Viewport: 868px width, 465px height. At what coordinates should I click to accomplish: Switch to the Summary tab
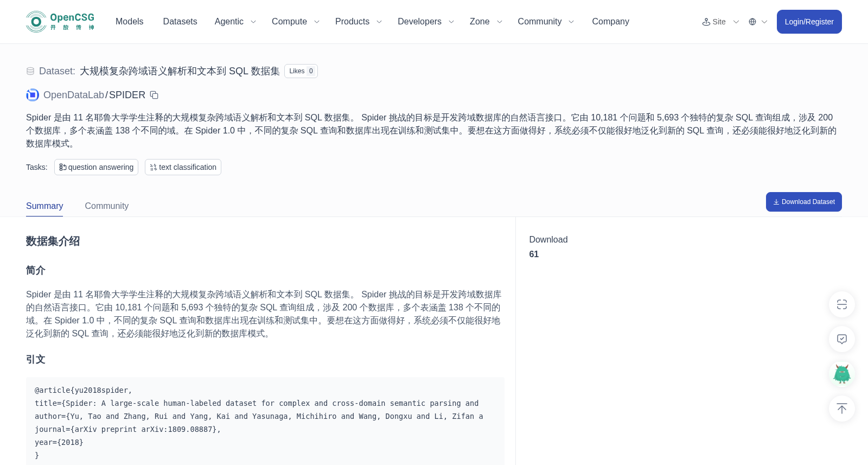point(44,206)
